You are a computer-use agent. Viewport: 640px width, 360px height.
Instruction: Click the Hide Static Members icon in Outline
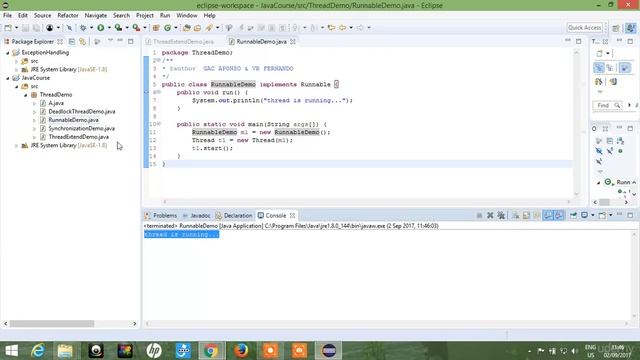(610, 151)
